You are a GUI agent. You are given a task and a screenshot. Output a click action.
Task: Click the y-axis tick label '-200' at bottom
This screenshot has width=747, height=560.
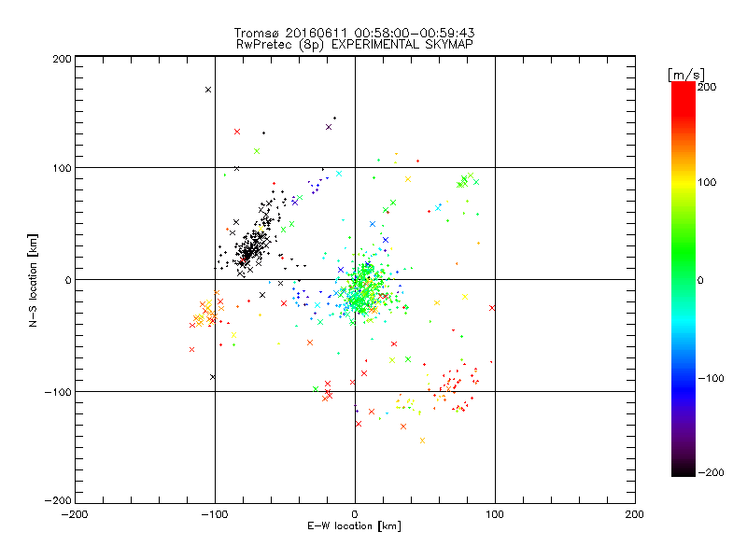click(58, 500)
